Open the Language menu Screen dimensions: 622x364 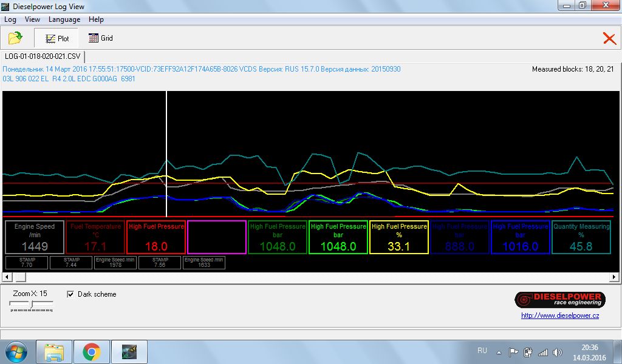click(64, 19)
